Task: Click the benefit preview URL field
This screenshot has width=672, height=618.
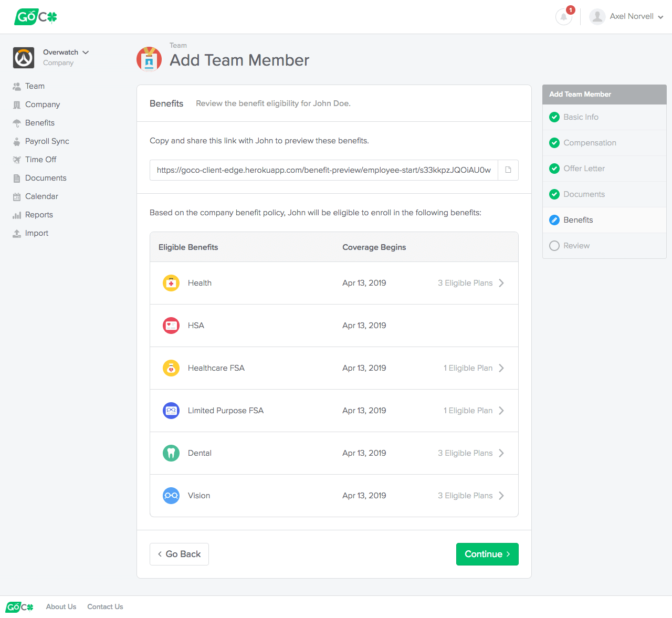Action: click(323, 170)
